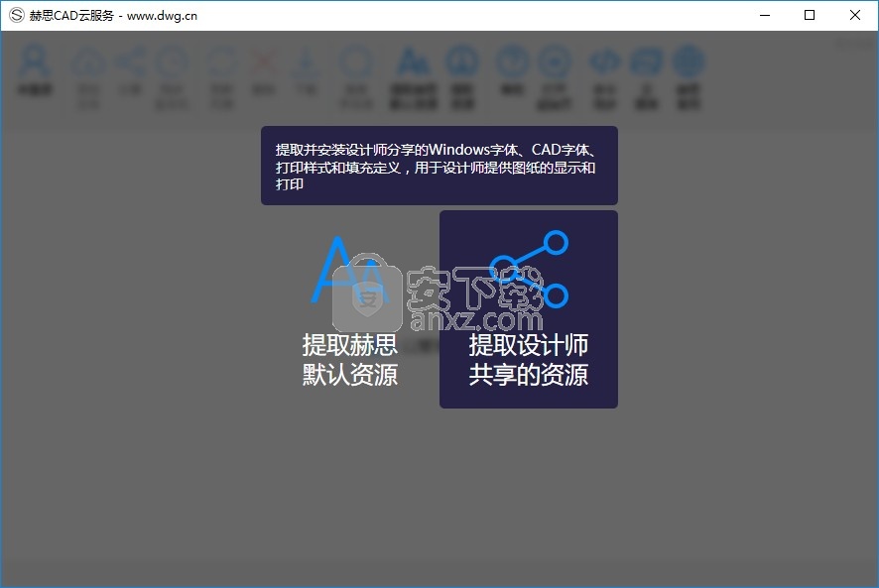Image resolution: width=879 pixels, height=588 pixels.
Task: Click the window title 赫思CAD云服务 - www.dwg.cn
Action: click(113, 16)
